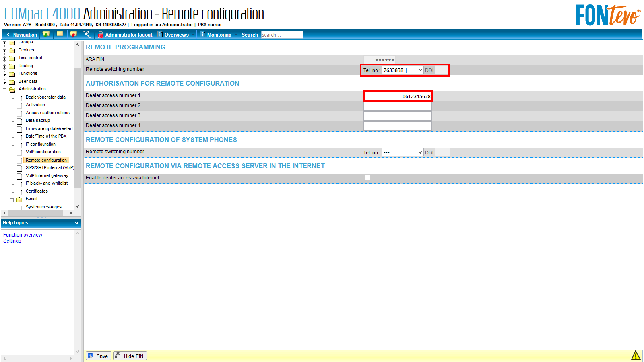Click the yellow warning triangle icon
This screenshot has width=644, height=362.
[636, 355]
